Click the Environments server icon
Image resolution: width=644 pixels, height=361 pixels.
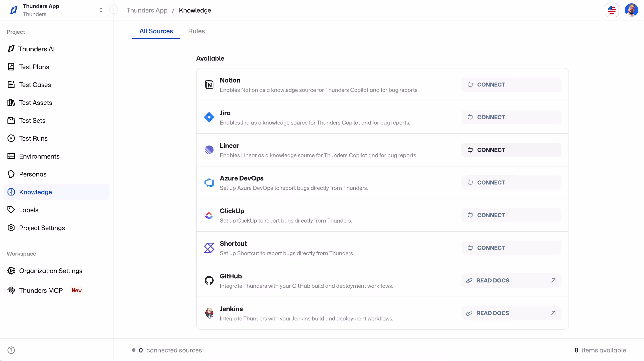pos(11,156)
